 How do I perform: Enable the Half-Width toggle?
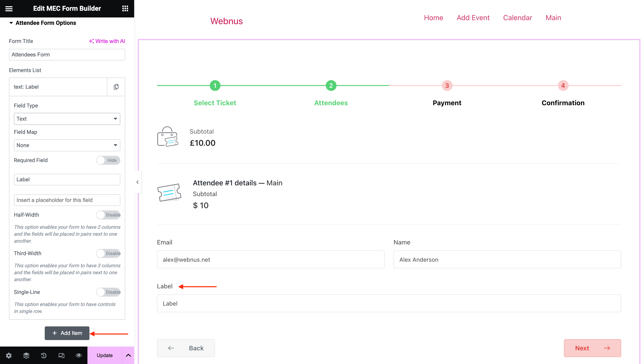pyautogui.click(x=108, y=215)
